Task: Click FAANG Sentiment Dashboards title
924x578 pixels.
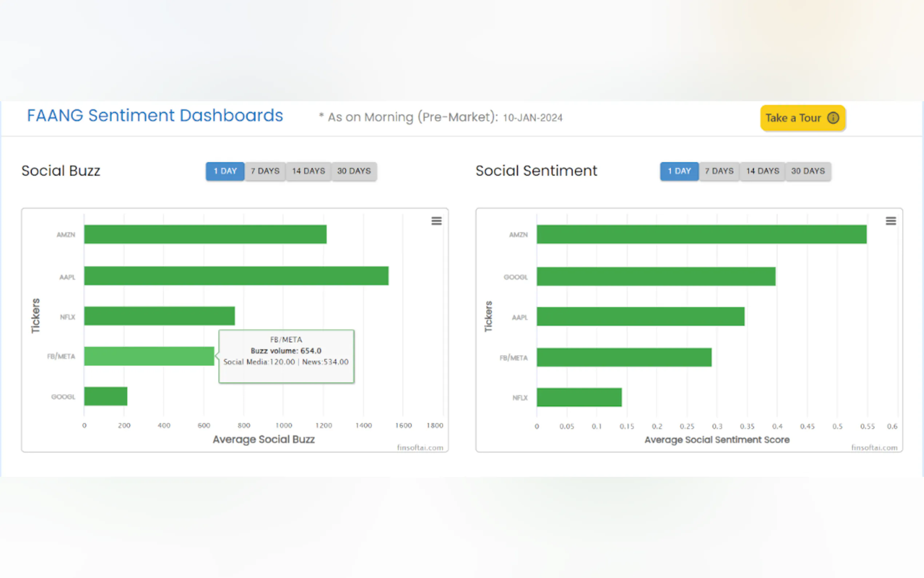Action: tap(155, 115)
